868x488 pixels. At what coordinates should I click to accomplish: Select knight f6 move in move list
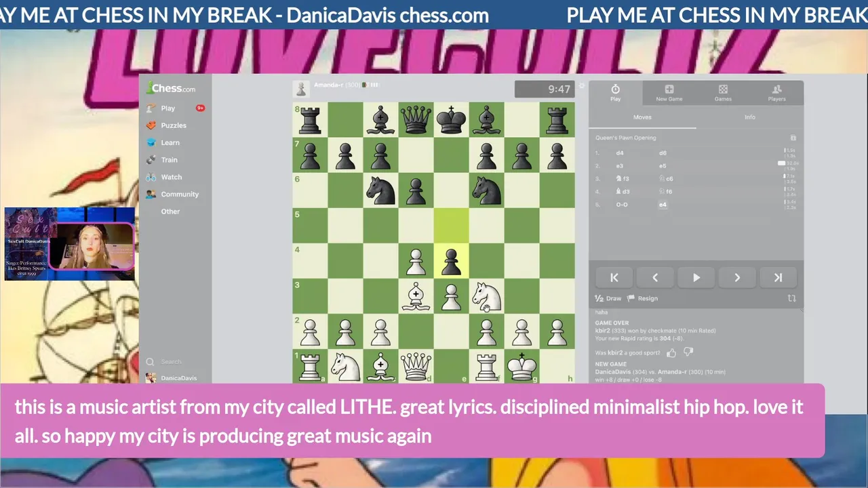(x=666, y=192)
